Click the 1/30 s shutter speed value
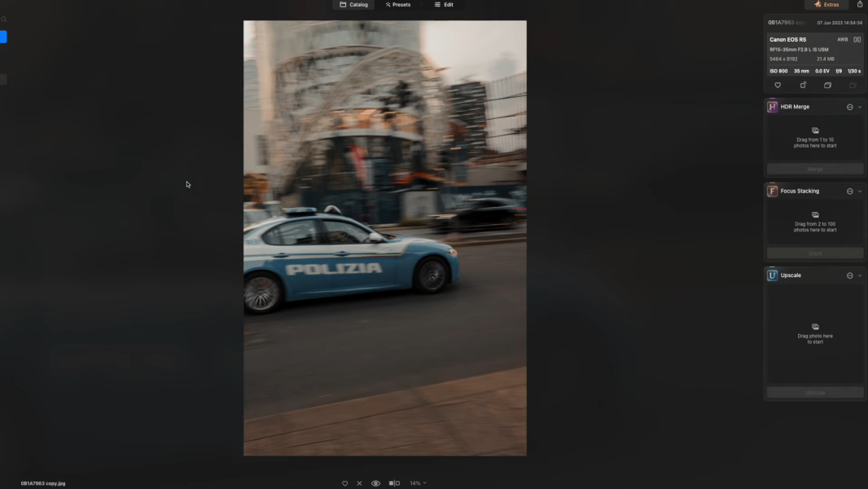This screenshot has width=868, height=489. [854, 71]
